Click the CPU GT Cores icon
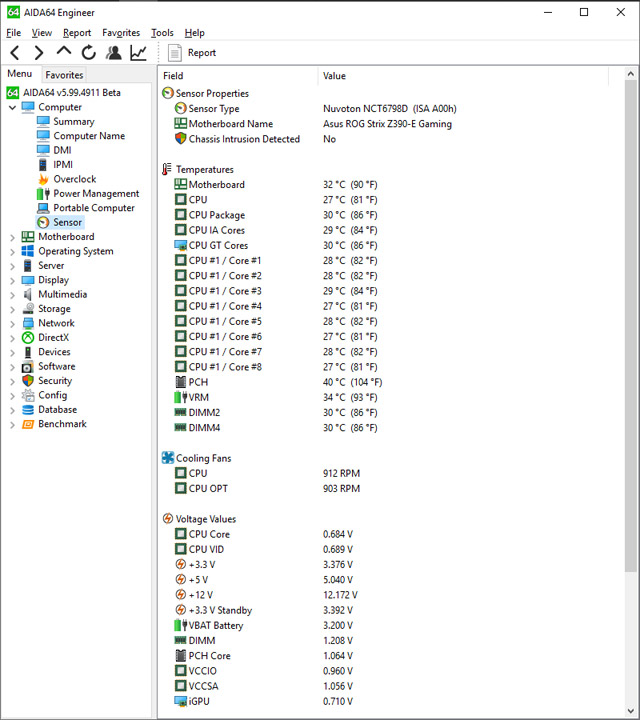The height and width of the screenshot is (720, 640). point(180,246)
